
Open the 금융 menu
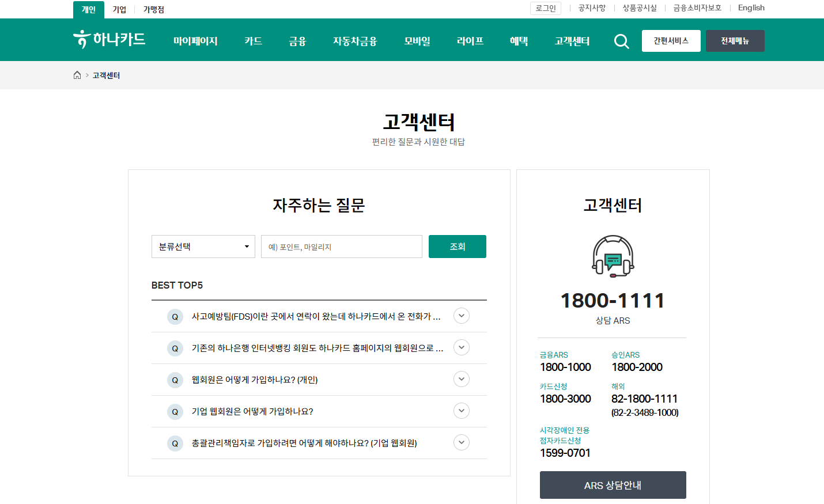coord(297,41)
